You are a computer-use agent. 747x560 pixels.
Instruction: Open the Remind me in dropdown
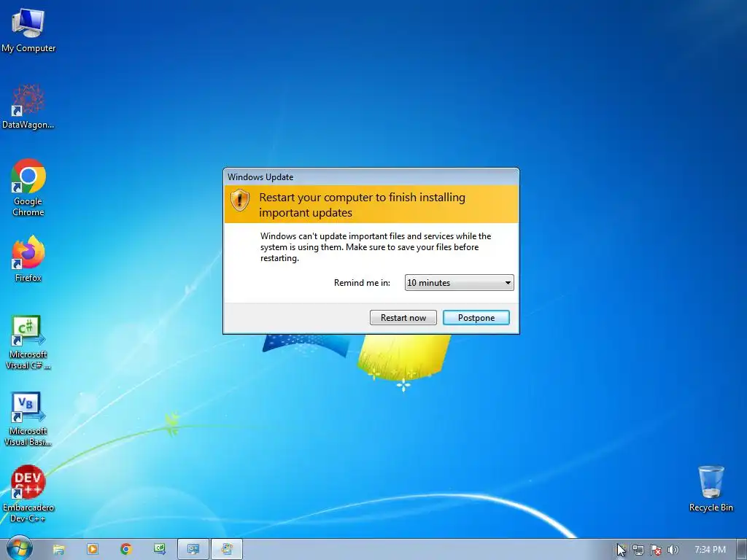[459, 282]
